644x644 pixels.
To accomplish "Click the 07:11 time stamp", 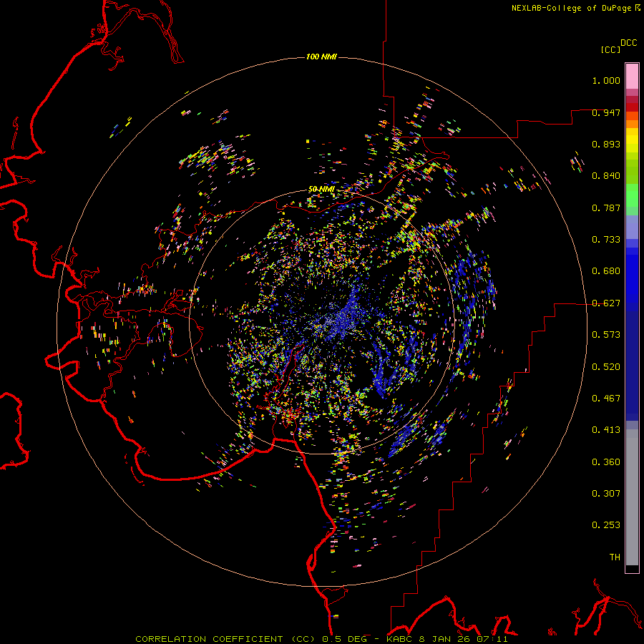I will coord(492,639).
